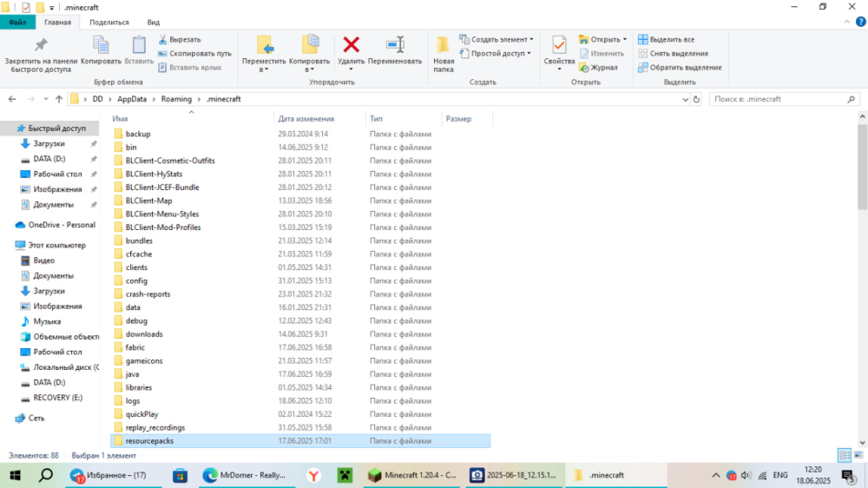Switch to large icons view layout
This screenshot has height=488, width=868.
click(858, 455)
